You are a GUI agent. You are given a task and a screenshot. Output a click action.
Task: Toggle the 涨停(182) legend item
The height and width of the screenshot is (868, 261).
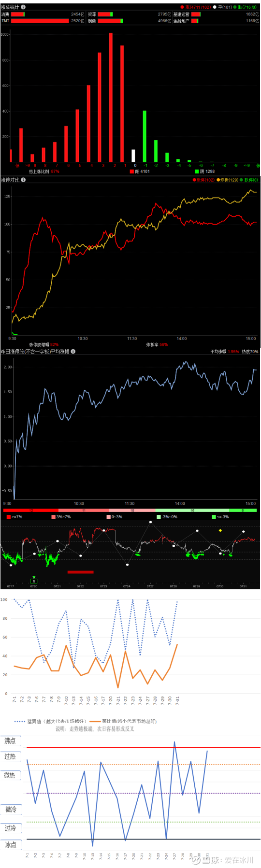tap(204, 180)
